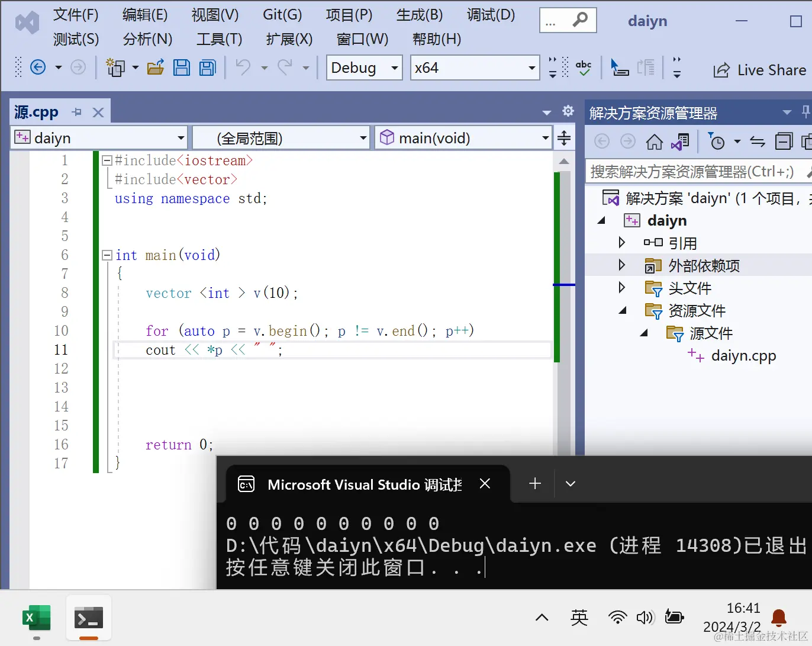Open the 调试(D) menu
Image resolution: width=812 pixels, height=646 pixels.
point(491,15)
